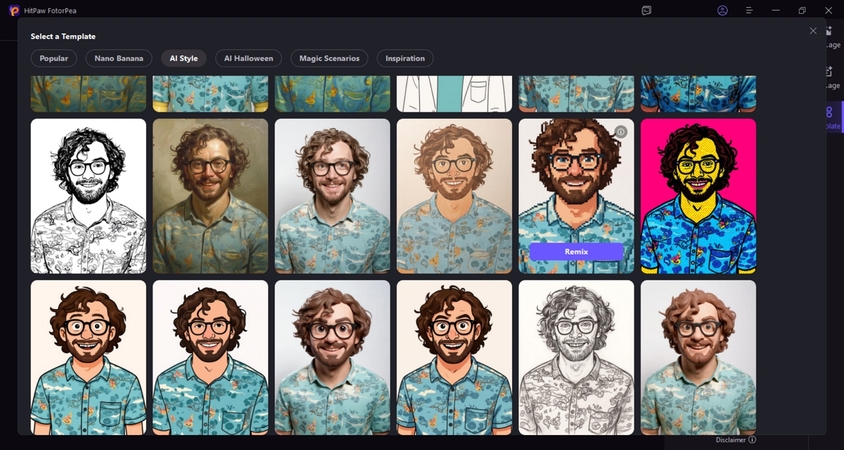Open the user account profile icon
This screenshot has height=450, width=844.
pyautogui.click(x=722, y=10)
